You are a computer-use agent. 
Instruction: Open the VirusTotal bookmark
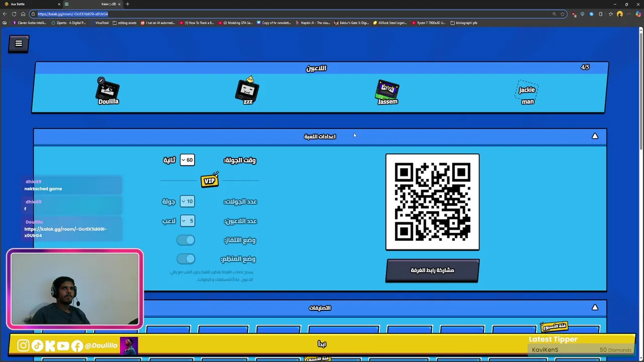[100, 23]
